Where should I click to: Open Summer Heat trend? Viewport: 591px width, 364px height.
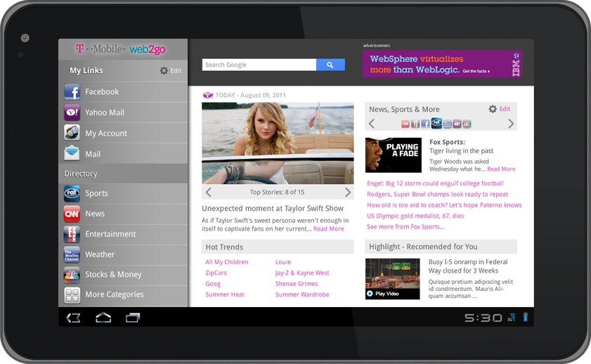[x=225, y=294]
